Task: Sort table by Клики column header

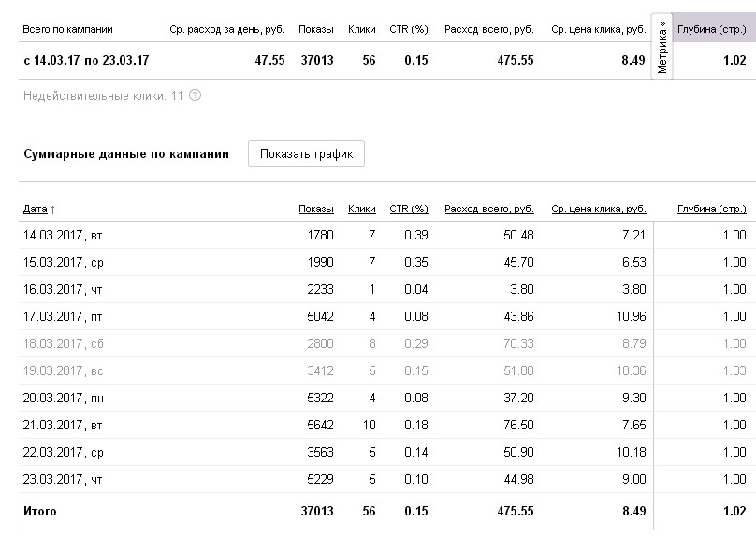Action: (361, 209)
